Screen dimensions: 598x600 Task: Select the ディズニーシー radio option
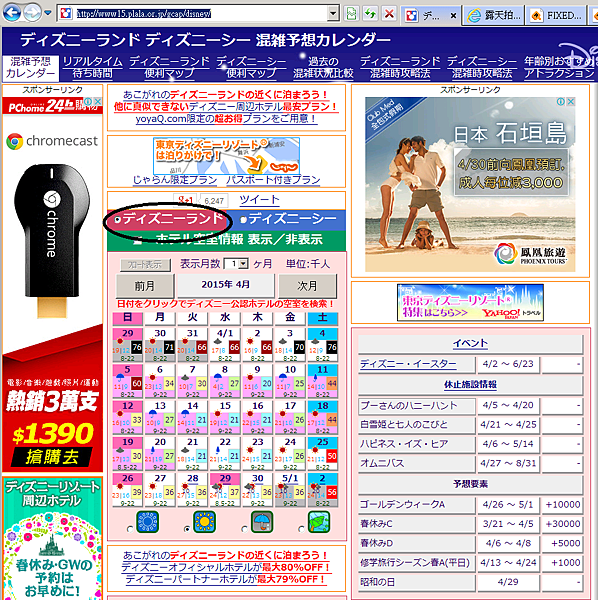(243, 220)
